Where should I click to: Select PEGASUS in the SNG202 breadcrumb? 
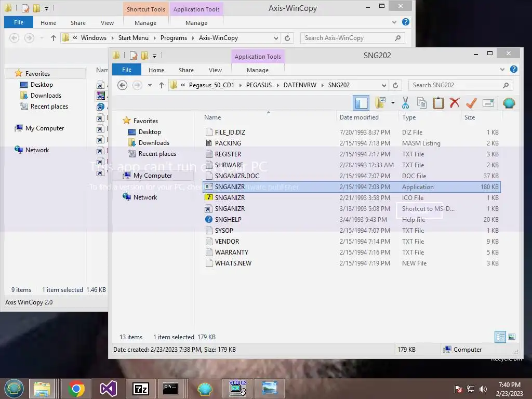coord(259,85)
